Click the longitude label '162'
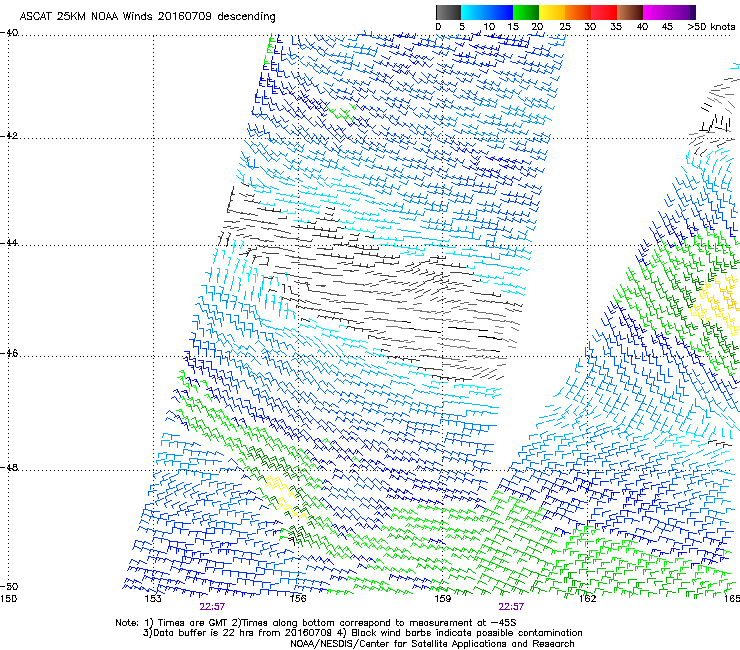Image resolution: width=740 pixels, height=650 pixels. pyautogui.click(x=588, y=599)
